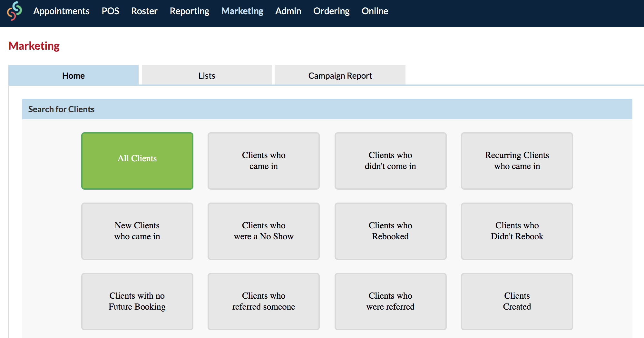
Task: Open the Admin menu
Action: (288, 11)
